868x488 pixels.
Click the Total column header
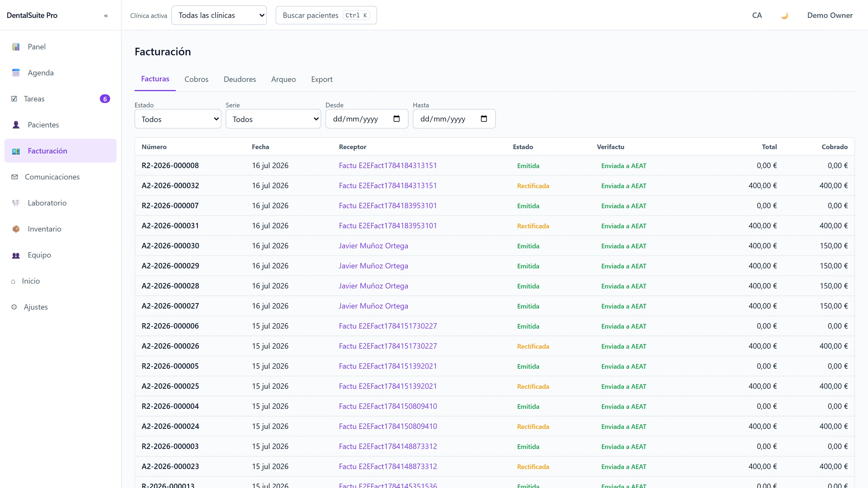click(769, 147)
